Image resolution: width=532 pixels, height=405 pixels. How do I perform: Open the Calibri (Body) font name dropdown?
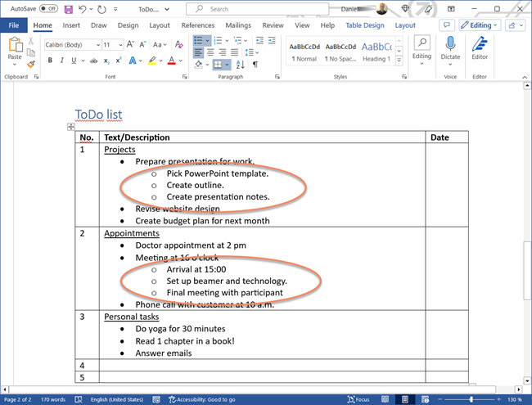pos(98,45)
